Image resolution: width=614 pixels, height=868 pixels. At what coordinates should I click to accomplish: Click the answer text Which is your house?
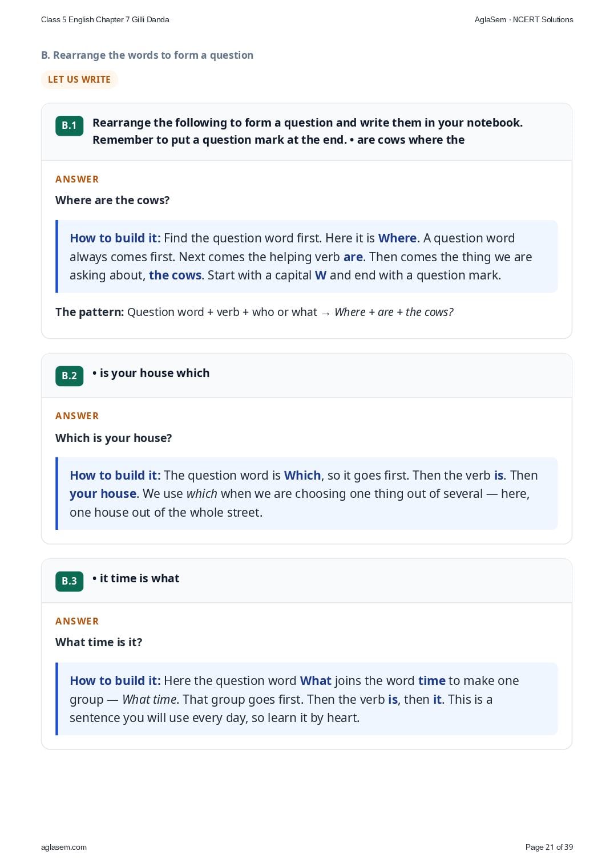click(114, 438)
